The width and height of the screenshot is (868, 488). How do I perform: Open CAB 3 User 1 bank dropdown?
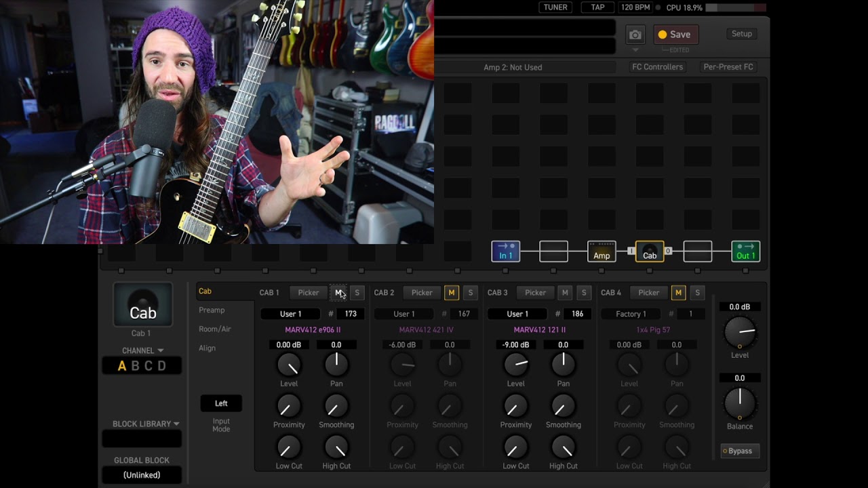517,314
